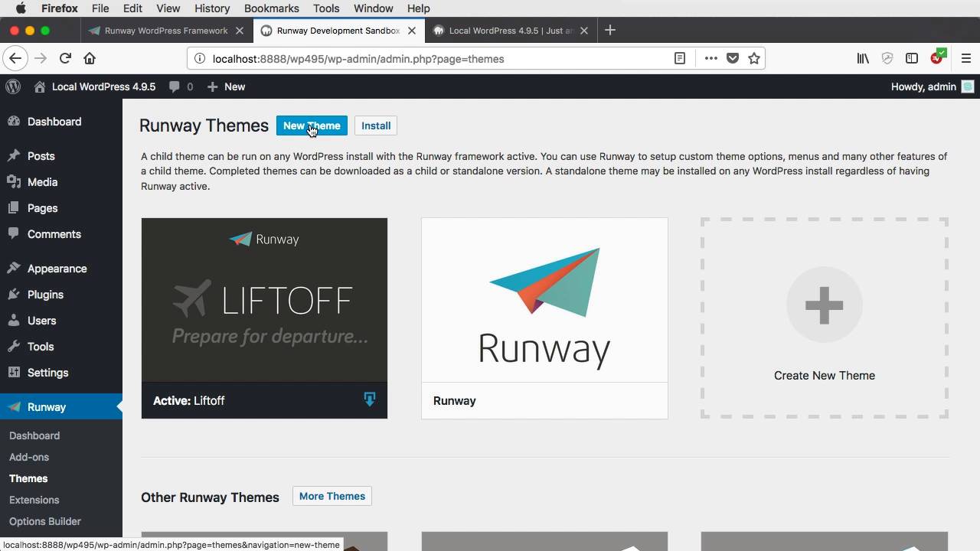Open comments bubble in admin bar

coord(181,86)
